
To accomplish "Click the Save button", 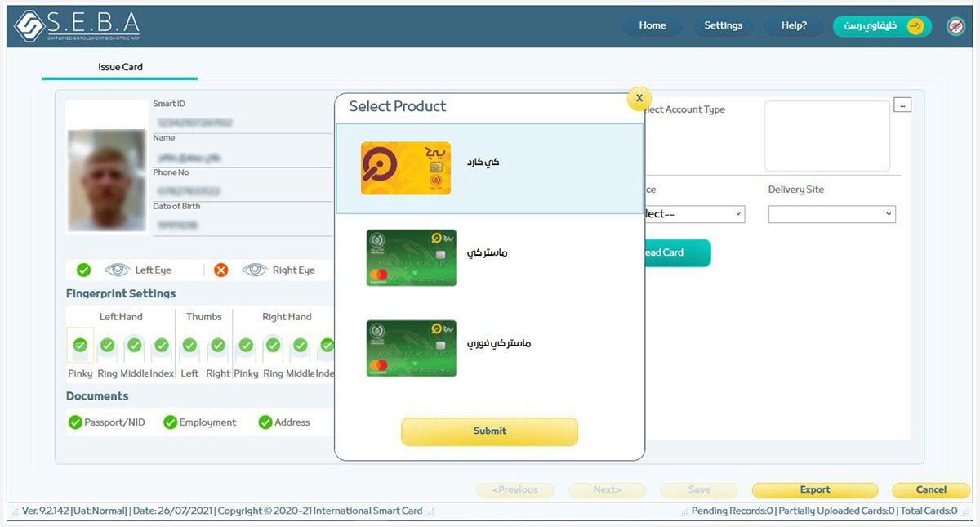I will pos(699,490).
